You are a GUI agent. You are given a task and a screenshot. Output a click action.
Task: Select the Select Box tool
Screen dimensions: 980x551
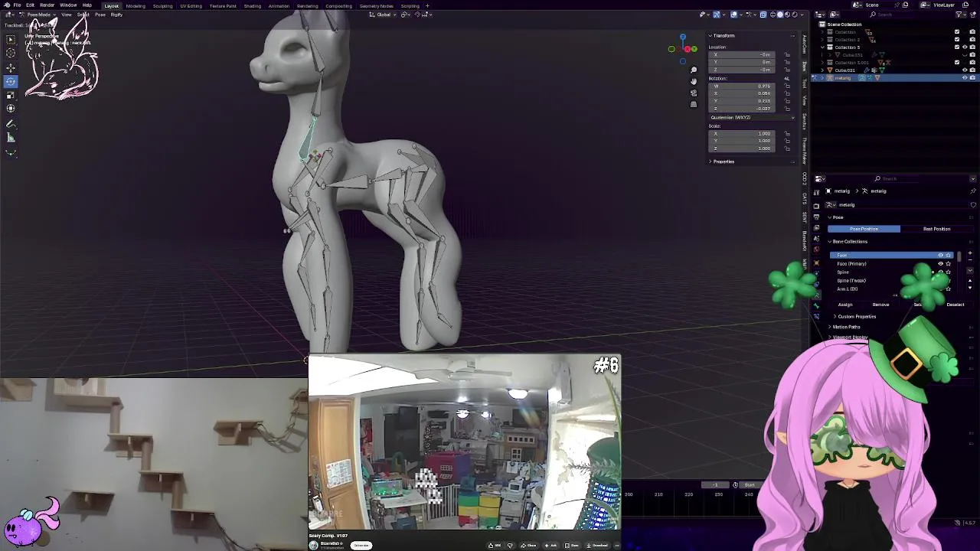pos(11,38)
